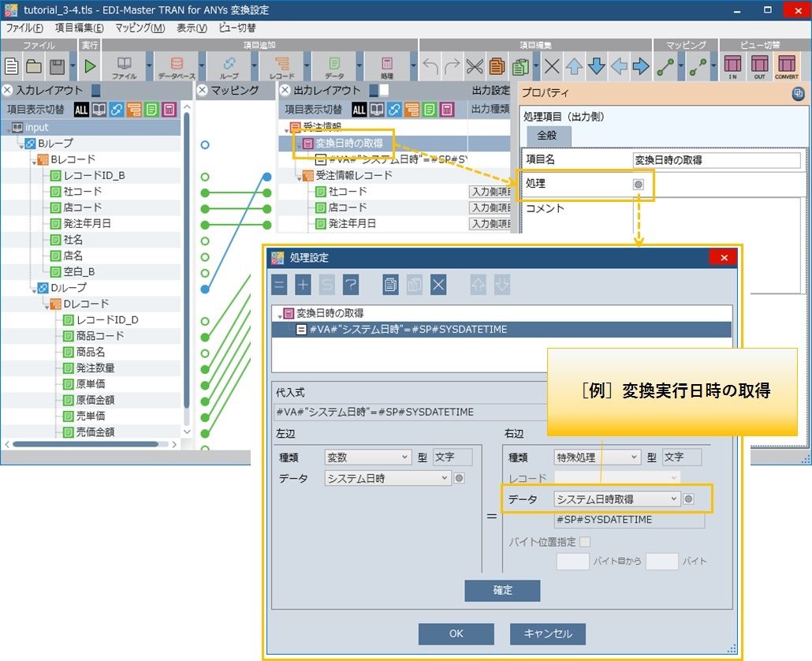This screenshot has width=812, height=661.
Task: Click the scissors cut icon in toolbar
Action: tap(475, 66)
